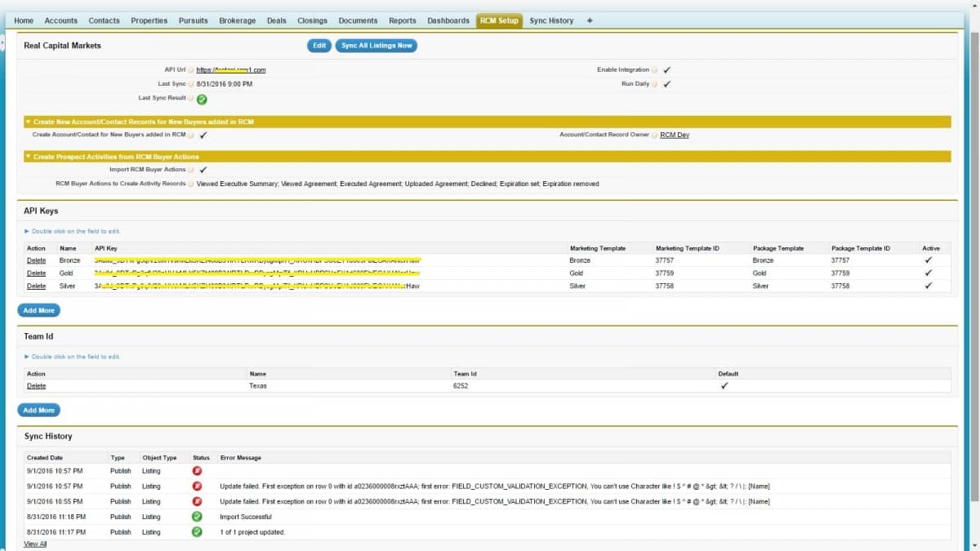Open the RCM Dev owner link
Image resolution: width=980 pixels, height=551 pixels.
pos(675,135)
